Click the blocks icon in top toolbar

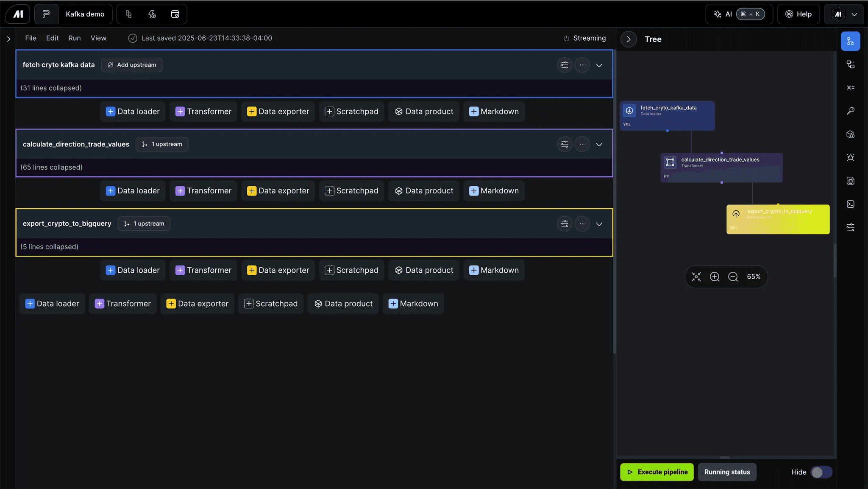(129, 14)
